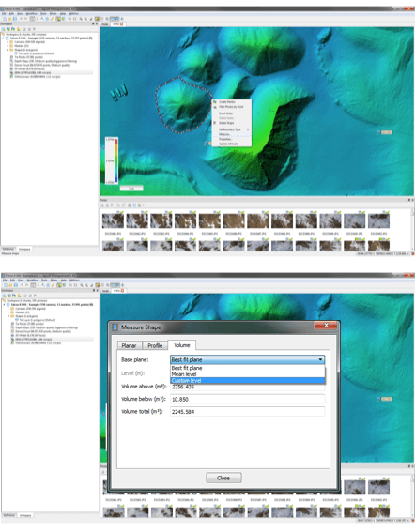Pick Mean level from the dropdown list
Viewport: 415px width, 532px height.
pyautogui.click(x=247, y=373)
